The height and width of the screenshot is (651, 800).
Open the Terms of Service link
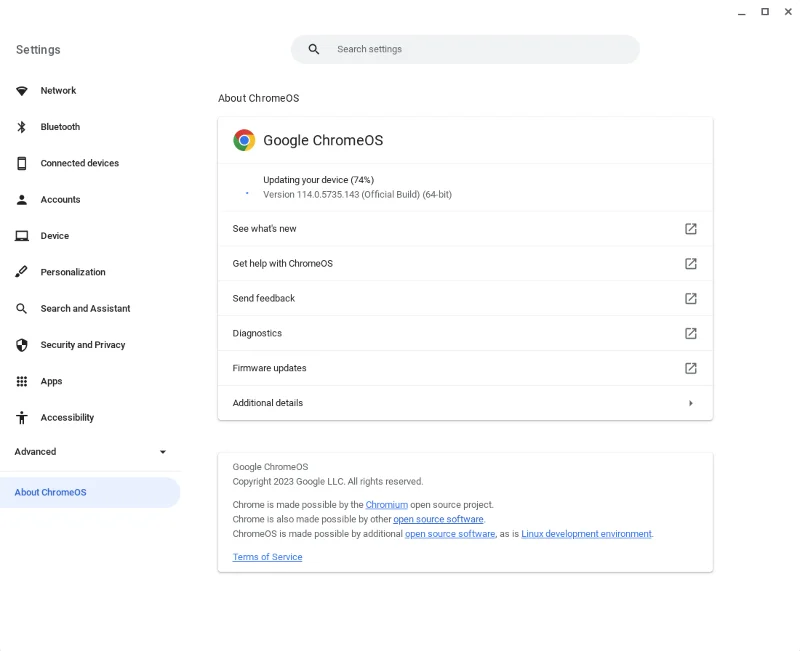tap(267, 557)
